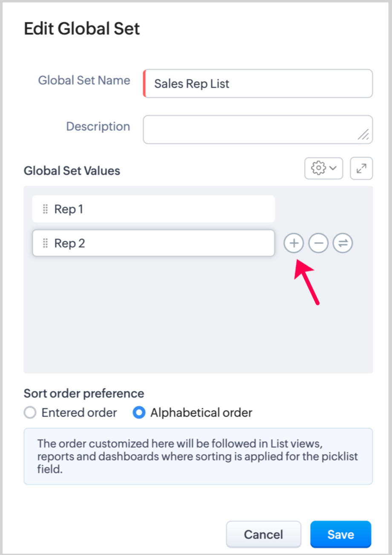Click the Description box resize grip

(x=363, y=135)
